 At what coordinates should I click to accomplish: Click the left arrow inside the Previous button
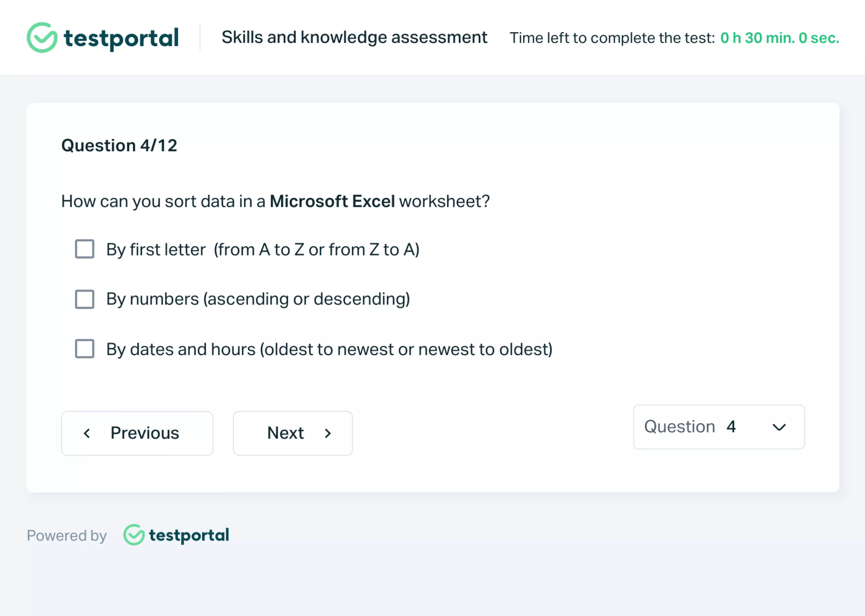pyautogui.click(x=87, y=433)
